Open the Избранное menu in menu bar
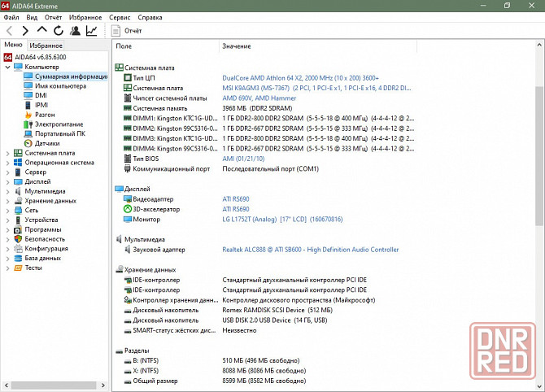 click(x=85, y=17)
